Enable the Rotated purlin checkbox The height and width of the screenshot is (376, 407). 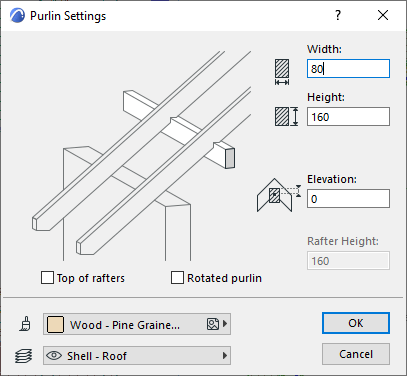[177, 278]
